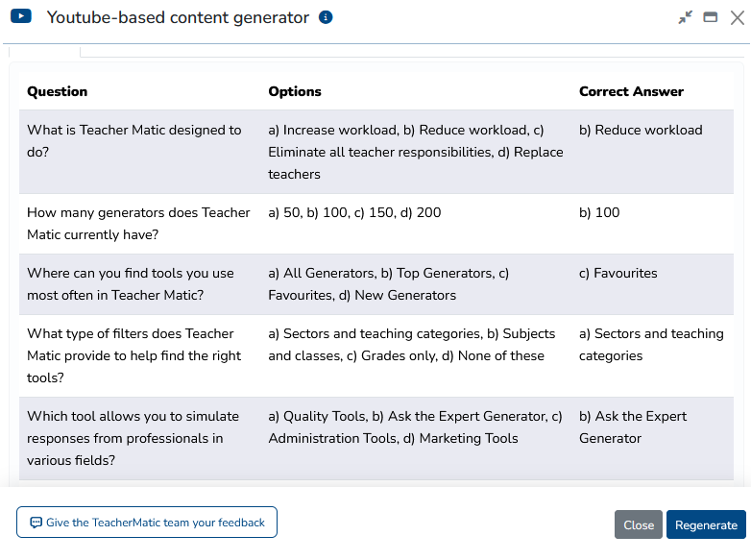This screenshot has width=751, height=560.
Task: Click the info icon beside the generator title
Action: click(x=326, y=17)
